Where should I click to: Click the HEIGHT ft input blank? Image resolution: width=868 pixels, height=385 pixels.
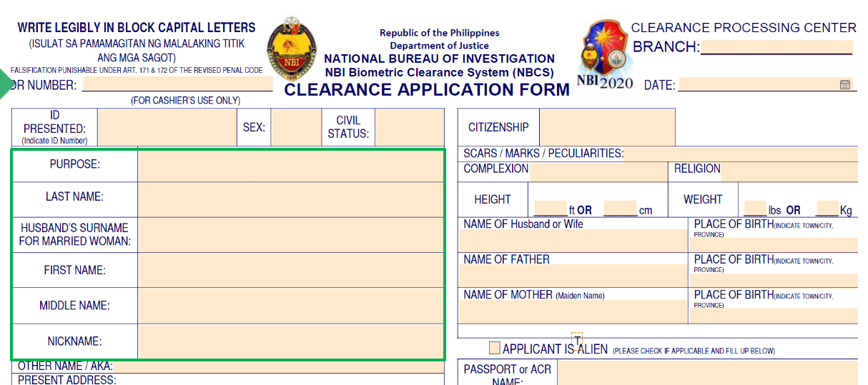tap(551, 209)
